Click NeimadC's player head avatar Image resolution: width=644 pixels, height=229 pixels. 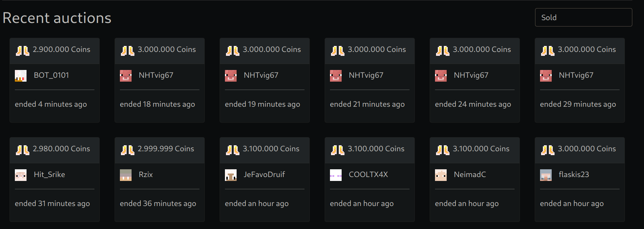[x=440, y=175]
